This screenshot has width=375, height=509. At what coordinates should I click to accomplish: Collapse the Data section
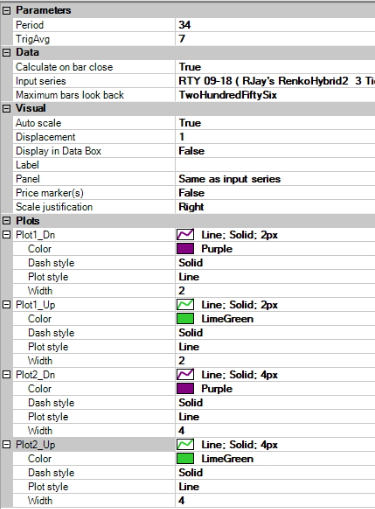tap(6, 53)
